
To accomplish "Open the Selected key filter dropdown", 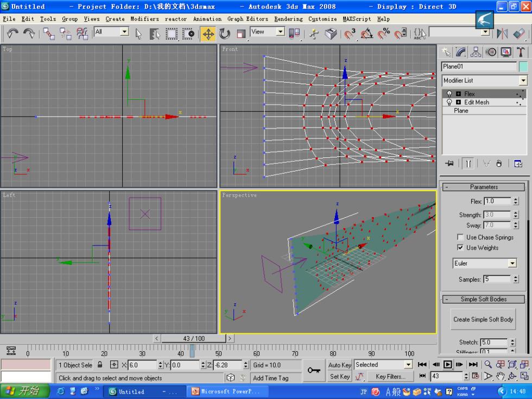I will click(x=383, y=365).
